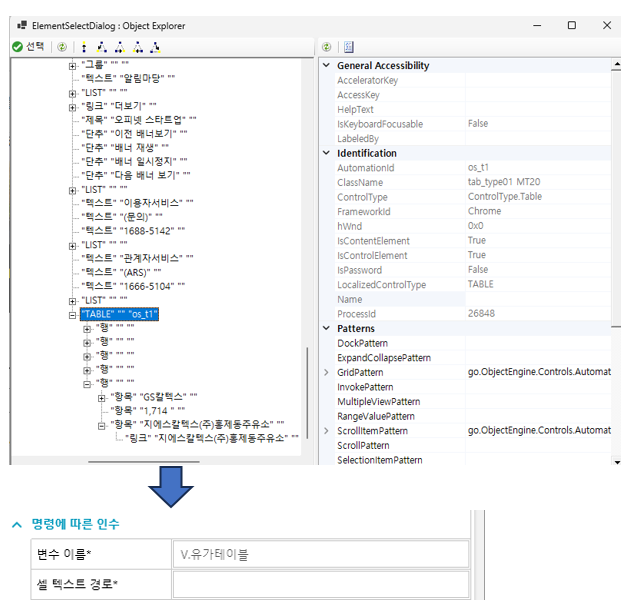Screen dimensions: 634x609
Task: Click the green check 선택 button
Action: (28, 47)
